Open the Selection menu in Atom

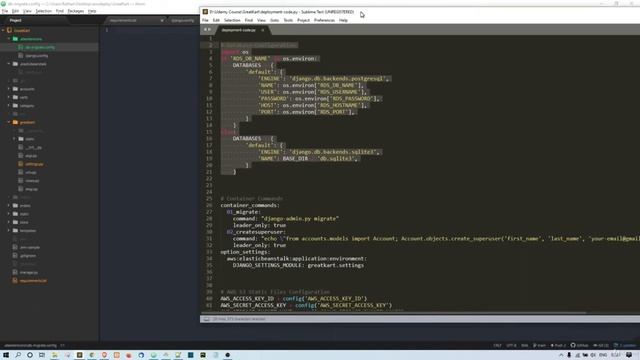point(43,11)
